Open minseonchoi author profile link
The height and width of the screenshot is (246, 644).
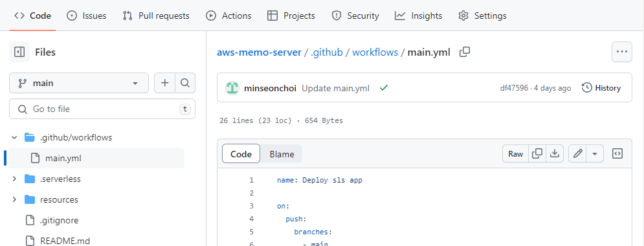(271, 88)
